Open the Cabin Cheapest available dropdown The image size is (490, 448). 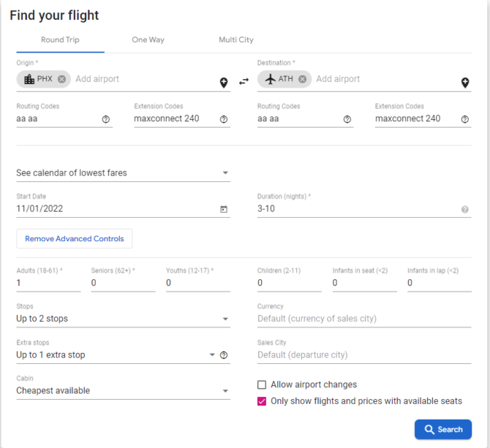tap(123, 391)
